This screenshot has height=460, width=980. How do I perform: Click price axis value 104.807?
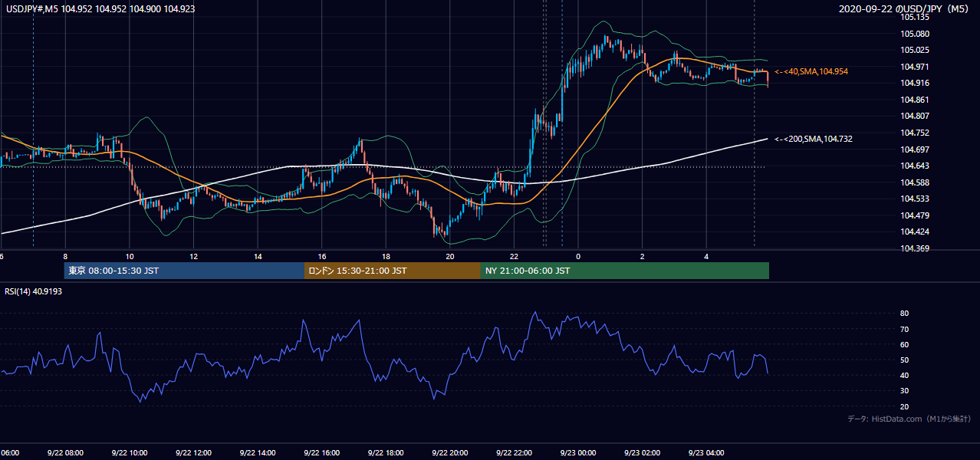[916, 116]
